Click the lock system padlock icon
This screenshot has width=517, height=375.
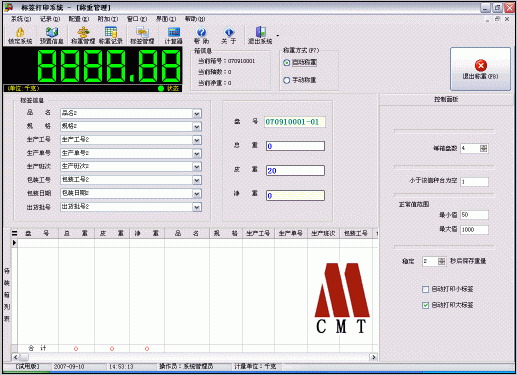(x=20, y=32)
